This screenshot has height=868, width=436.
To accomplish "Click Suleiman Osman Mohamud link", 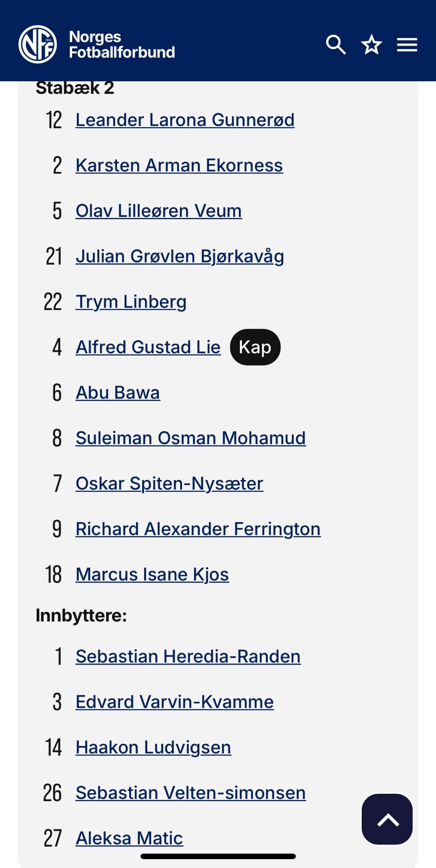I will click(191, 438).
